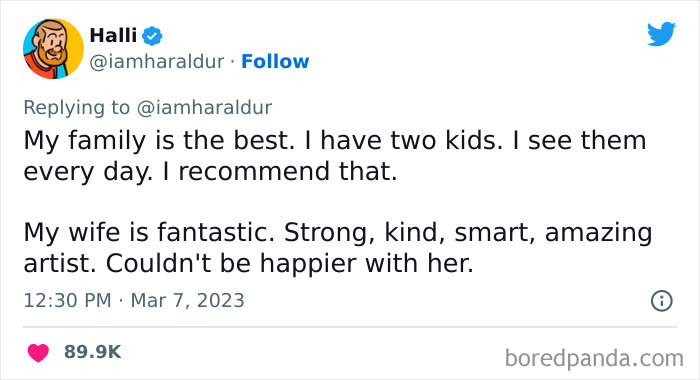Click the blue verified badge

point(152,36)
